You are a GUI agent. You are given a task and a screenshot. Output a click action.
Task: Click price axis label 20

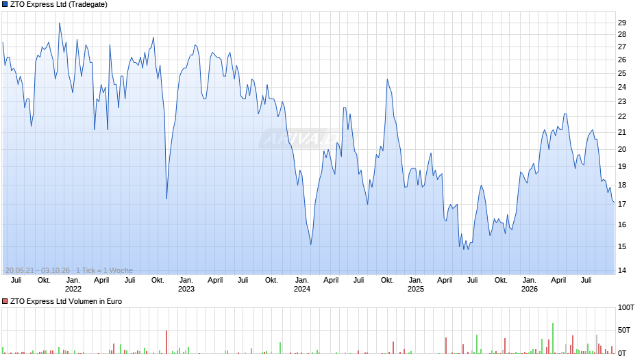pos(622,149)
